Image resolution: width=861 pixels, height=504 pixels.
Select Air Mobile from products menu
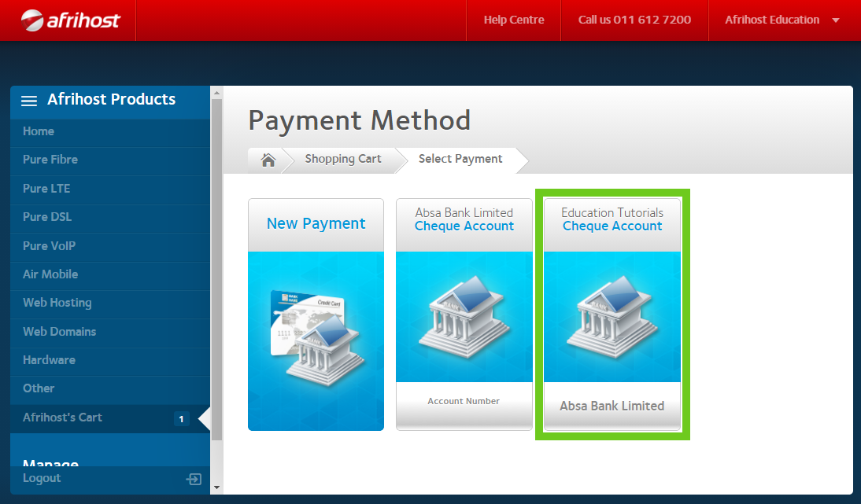[x=50, y=274]
